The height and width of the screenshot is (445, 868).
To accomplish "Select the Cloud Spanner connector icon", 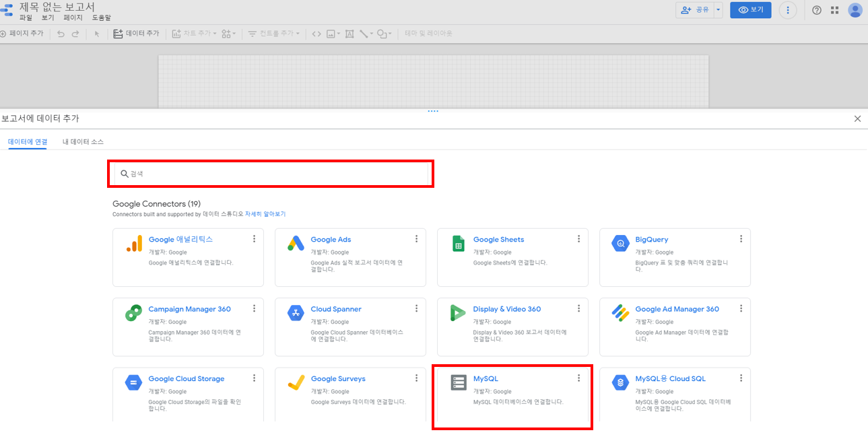I will [296, 313].
